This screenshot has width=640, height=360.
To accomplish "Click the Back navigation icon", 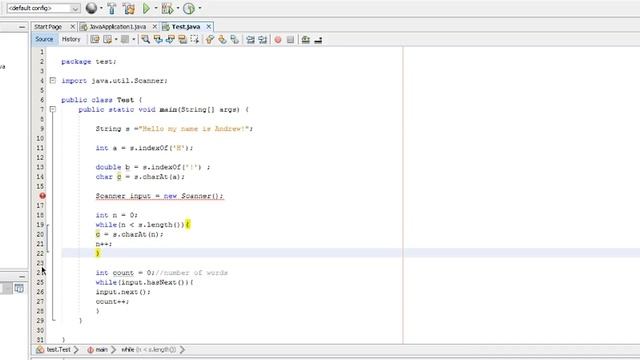I will (x=108, y=39).
